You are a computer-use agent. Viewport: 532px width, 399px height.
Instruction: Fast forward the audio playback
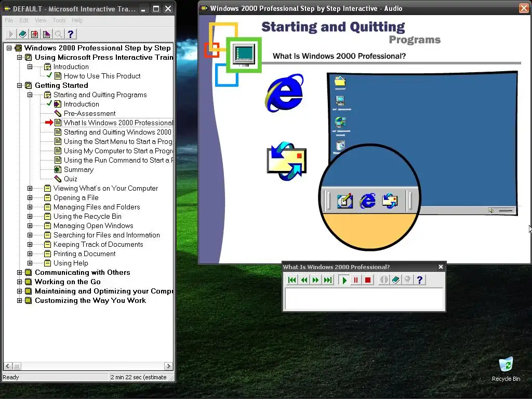click(316, 280)
